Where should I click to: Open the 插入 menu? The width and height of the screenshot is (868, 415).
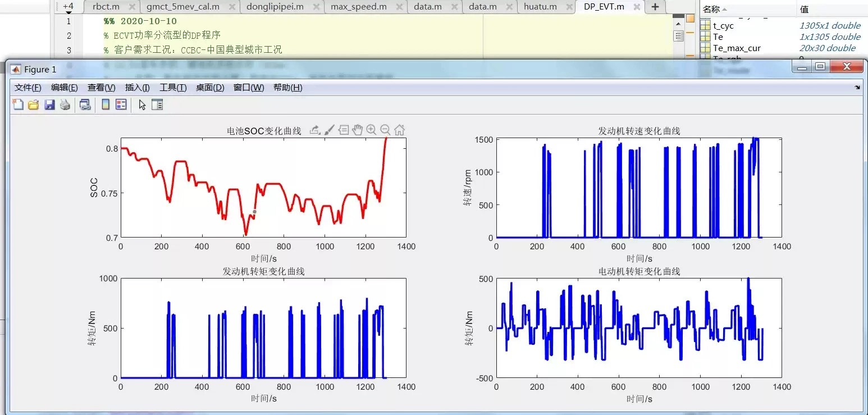point(138,87)
